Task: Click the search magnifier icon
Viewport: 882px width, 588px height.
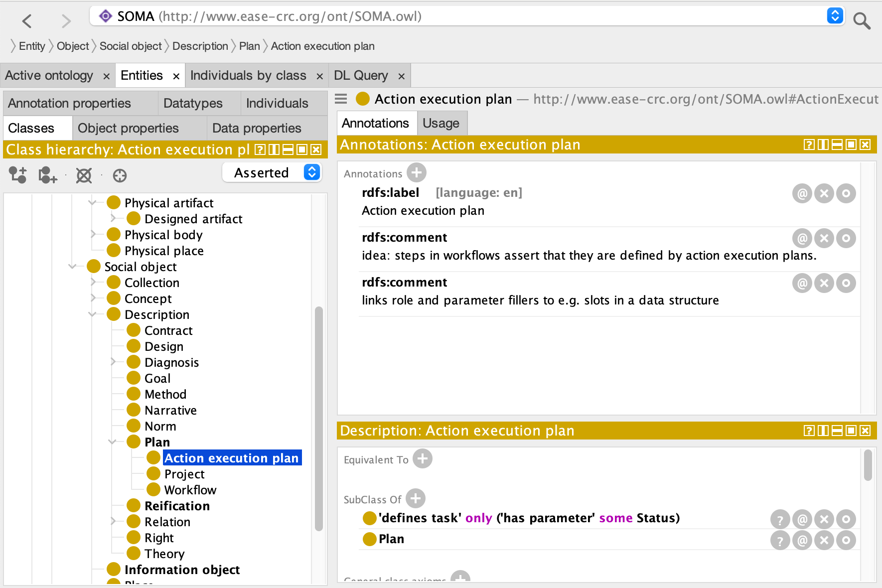Action: (862, 21)
